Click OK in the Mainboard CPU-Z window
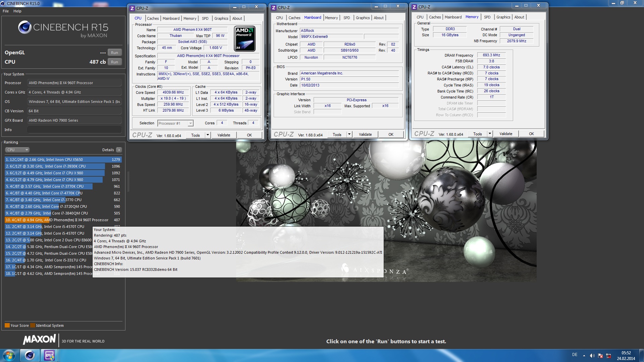This screenshot has width=644, height=362. 391,134
